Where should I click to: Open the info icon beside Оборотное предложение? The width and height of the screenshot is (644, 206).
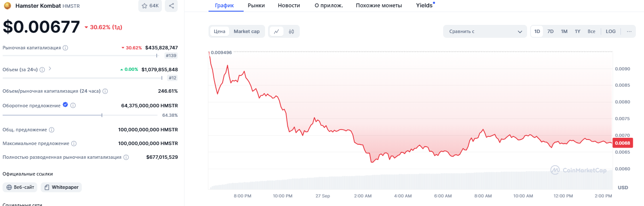(73, 105)
